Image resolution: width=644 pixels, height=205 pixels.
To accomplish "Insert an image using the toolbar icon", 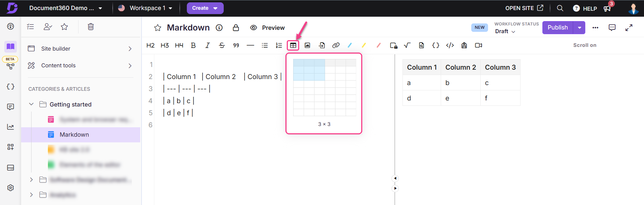I will click(307, 46).
